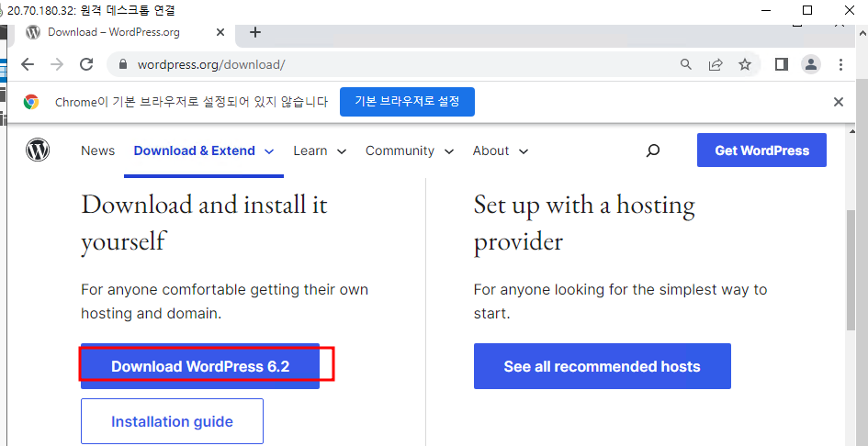This screenshot has width=868, height=446.
Task: Click the page vertical scrollbar thumb
Action: 851,270
